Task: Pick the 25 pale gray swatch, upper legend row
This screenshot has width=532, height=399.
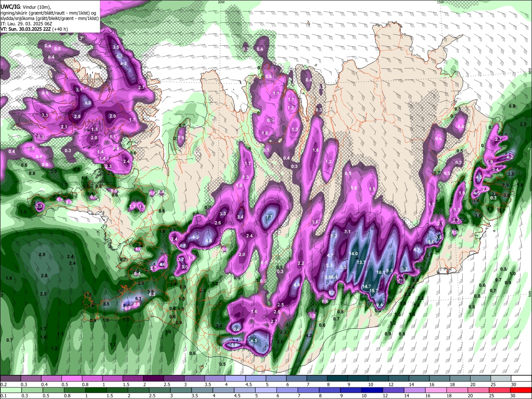Action: (501, 379)
